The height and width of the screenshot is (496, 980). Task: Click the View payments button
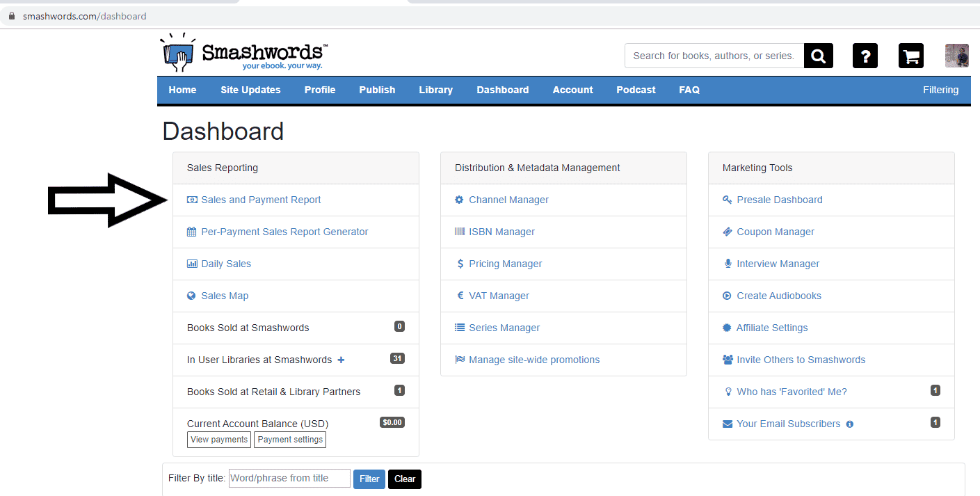pyautogui.click(x=219, y=440)
